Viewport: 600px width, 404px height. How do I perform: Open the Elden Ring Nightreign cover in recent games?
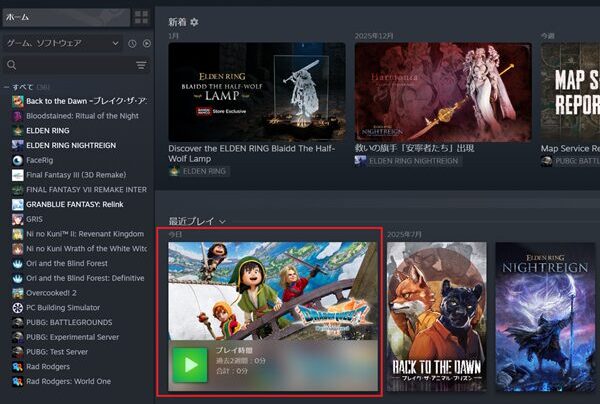[547, 315]
